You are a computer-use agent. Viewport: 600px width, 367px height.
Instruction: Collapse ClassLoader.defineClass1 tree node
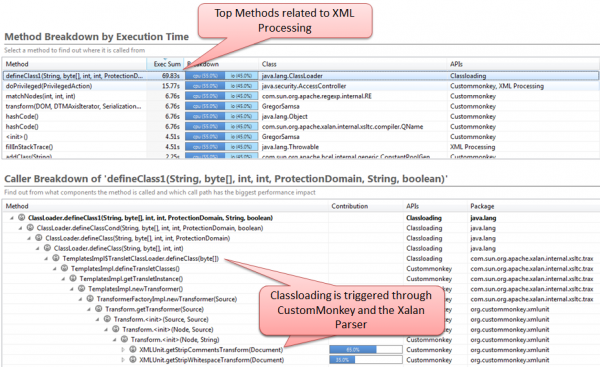(x=12, y=218)
